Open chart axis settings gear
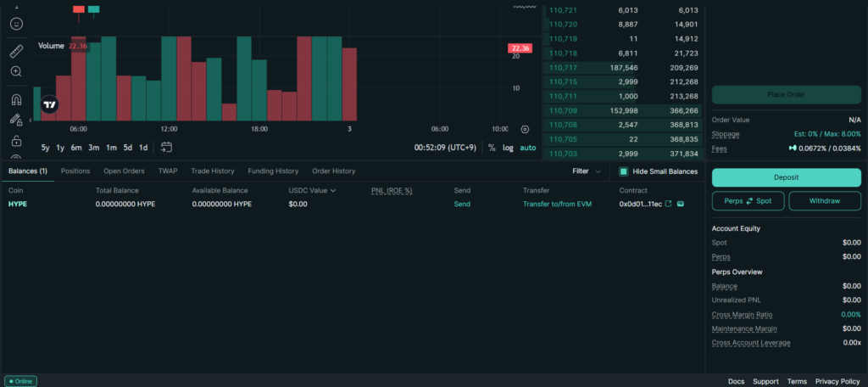This screenshot has width=868, height=387. 525,130
